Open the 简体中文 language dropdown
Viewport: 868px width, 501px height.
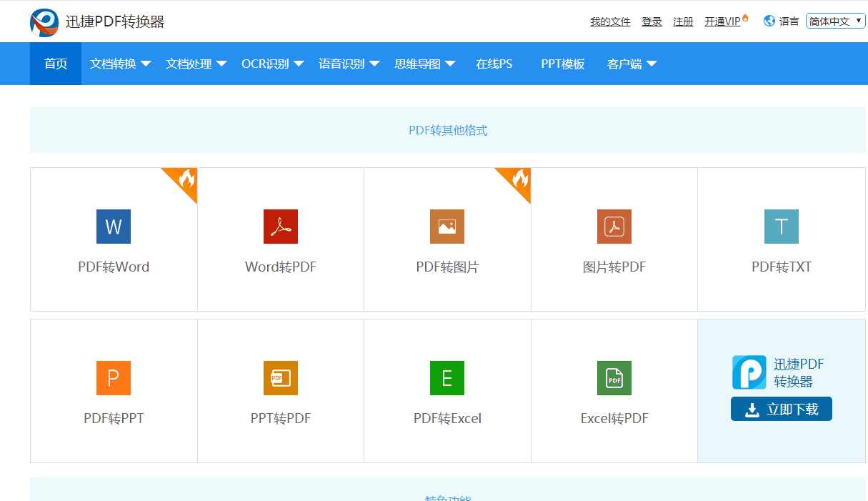click(x=835, y=21)
